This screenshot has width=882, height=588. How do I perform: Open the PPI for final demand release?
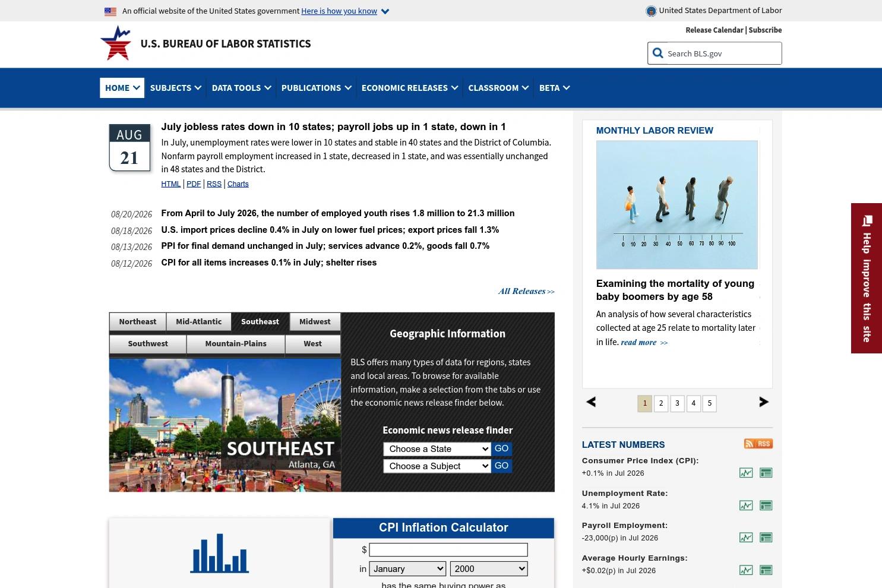coord(325,246)
